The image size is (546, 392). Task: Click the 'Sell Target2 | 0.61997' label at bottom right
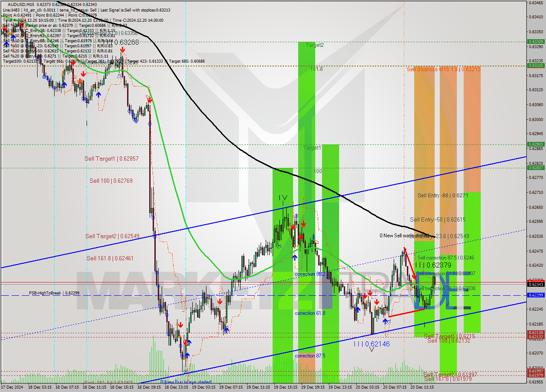point(450,374)
